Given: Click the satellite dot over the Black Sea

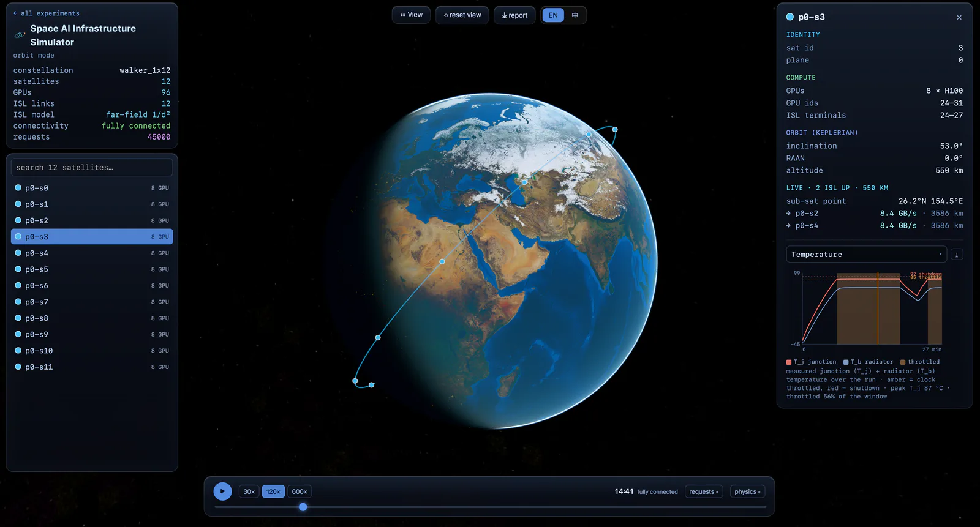Looking at the screenshot, I should 524,182.
